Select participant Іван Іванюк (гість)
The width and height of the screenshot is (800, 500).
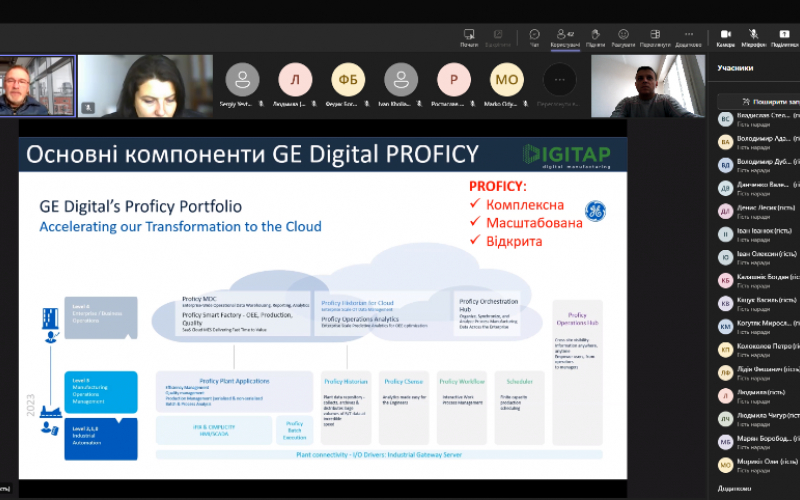point(764,231)
